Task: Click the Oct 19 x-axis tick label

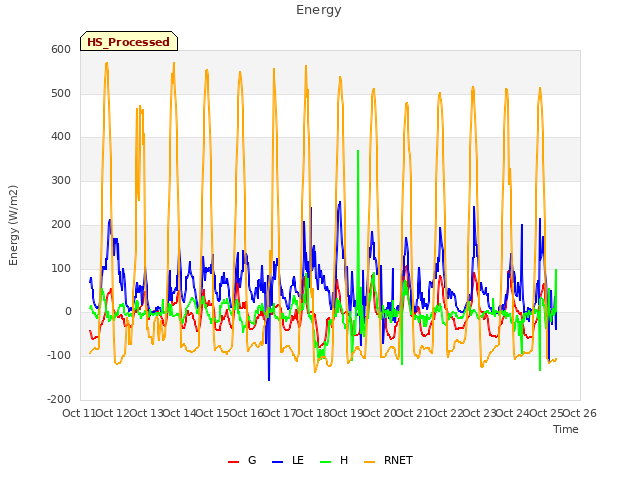Action: (x=346, y=413)
